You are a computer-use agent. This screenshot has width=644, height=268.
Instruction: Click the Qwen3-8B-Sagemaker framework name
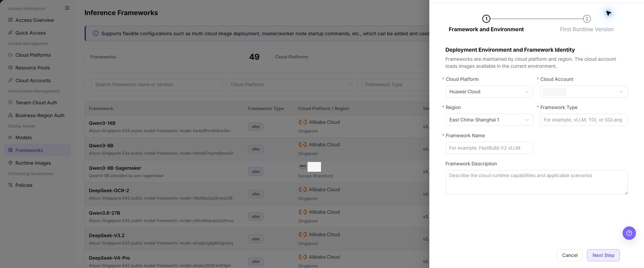115,168
